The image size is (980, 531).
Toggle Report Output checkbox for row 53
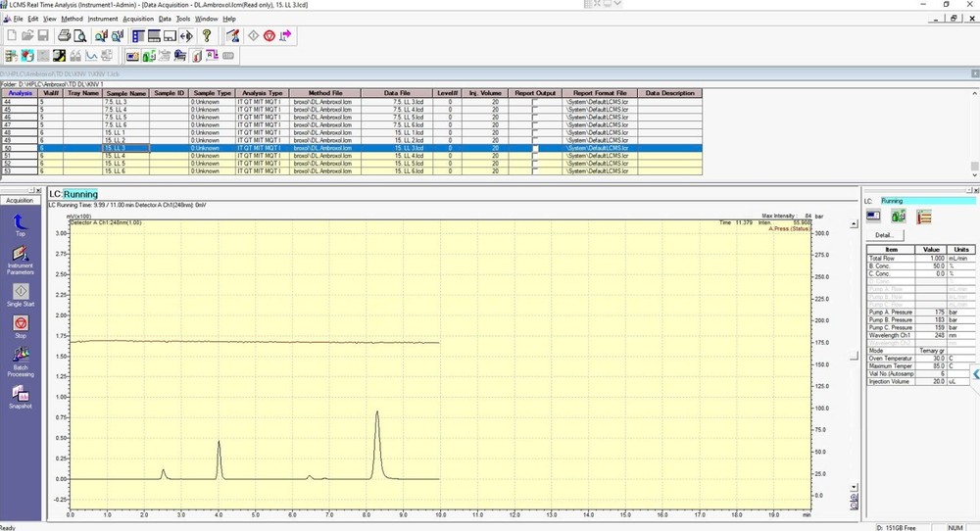pos(535,170)
